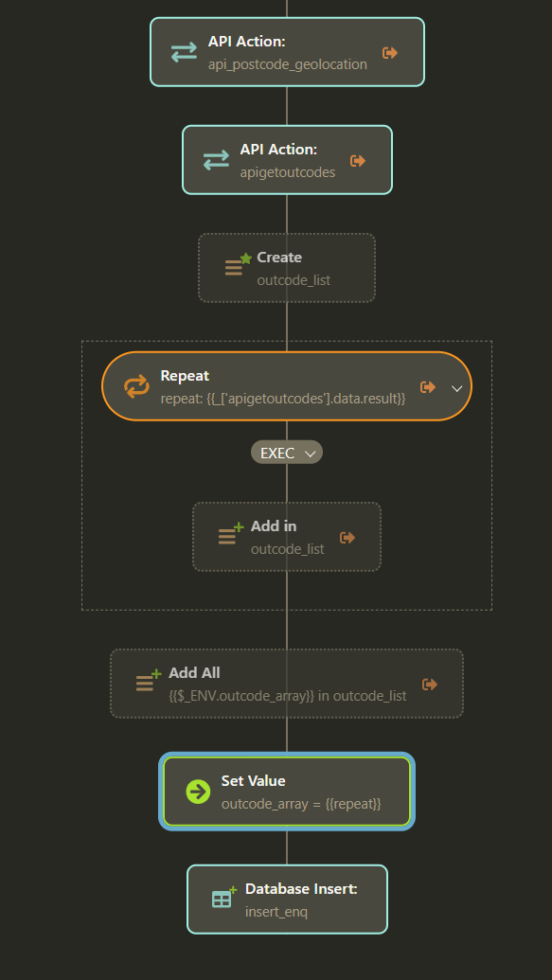
Task: Click the orange Repeat loop icon
Action: tap(136, 386)
